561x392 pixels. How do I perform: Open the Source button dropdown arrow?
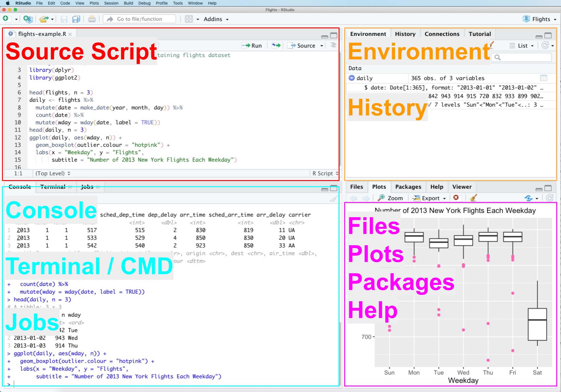point(322,46)
